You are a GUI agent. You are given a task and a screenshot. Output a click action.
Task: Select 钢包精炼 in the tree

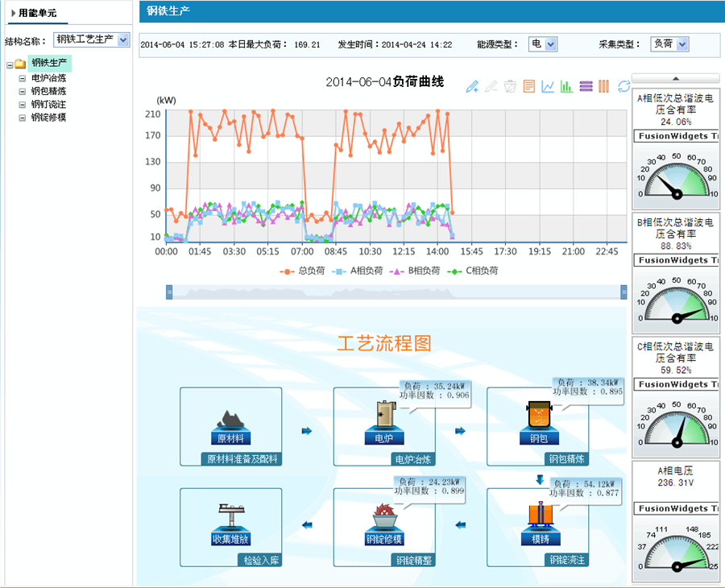tap(48, 91)
